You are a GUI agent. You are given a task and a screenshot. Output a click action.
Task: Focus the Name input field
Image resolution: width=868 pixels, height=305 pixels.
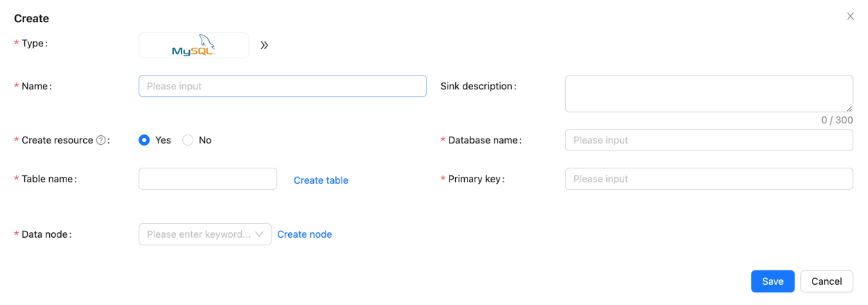pyautogui.click(x=282, y=86)
